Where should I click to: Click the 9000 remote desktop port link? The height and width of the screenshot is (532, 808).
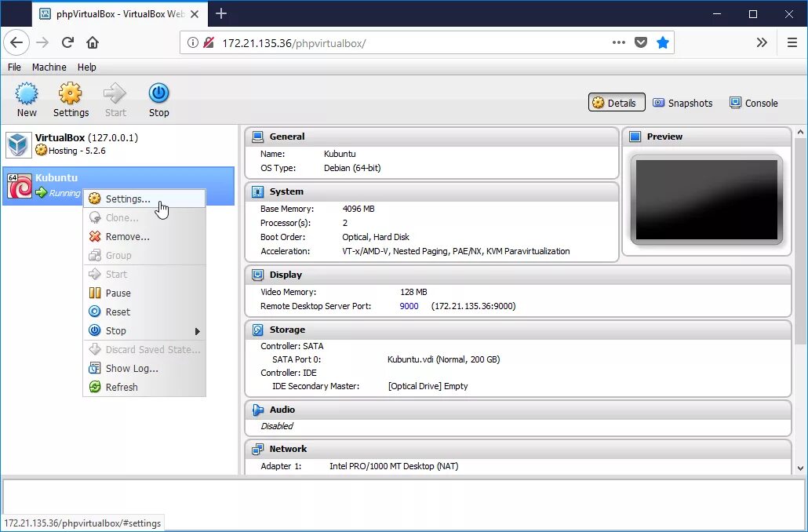tap(409, 306)
